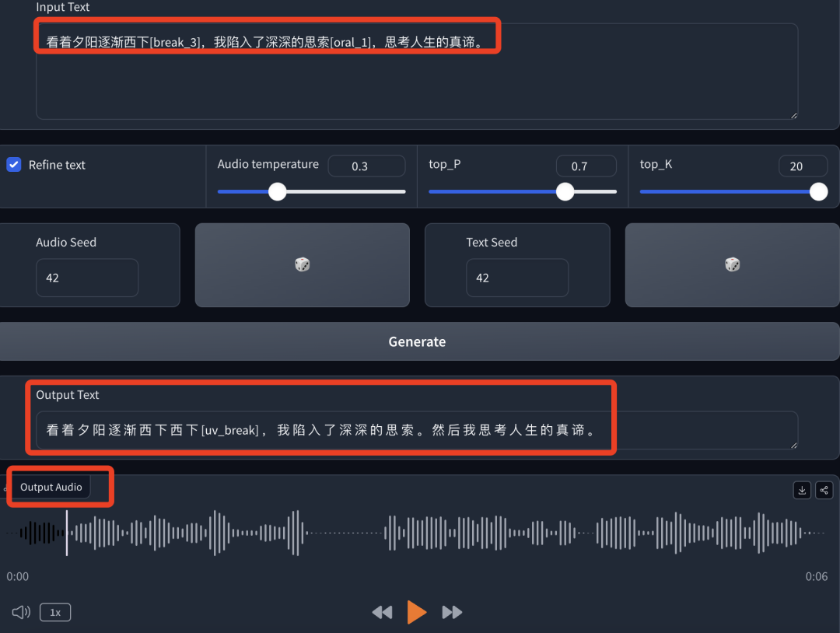Viewport: 840px width, 633px height.
Task: Play the generated audio
Action: (417, 612)
